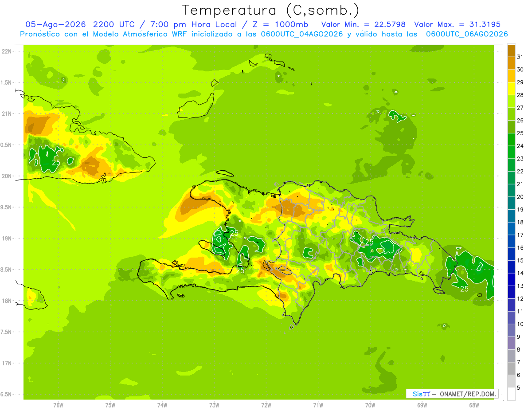The height and width of the screenshot is (411, 532).
Task: Click the "74W" longitude axis label
Action: [162, 405]
